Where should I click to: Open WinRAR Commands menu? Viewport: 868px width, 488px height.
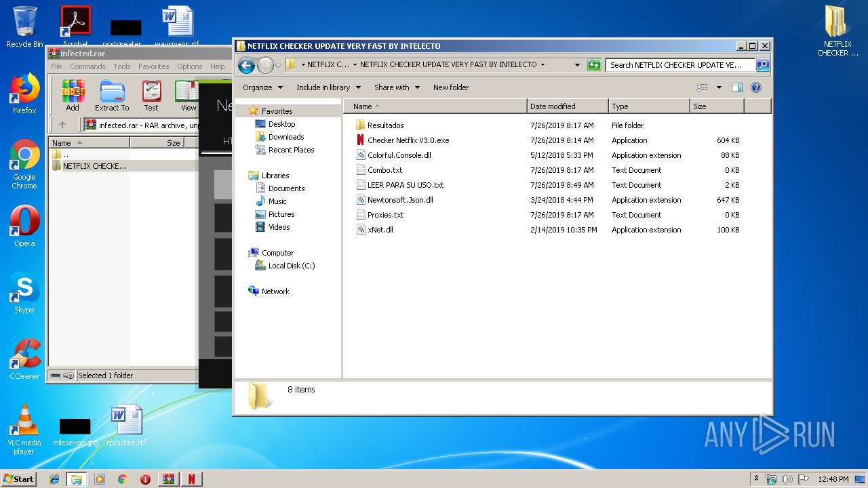pyautogui.click(x=87, y=66)
